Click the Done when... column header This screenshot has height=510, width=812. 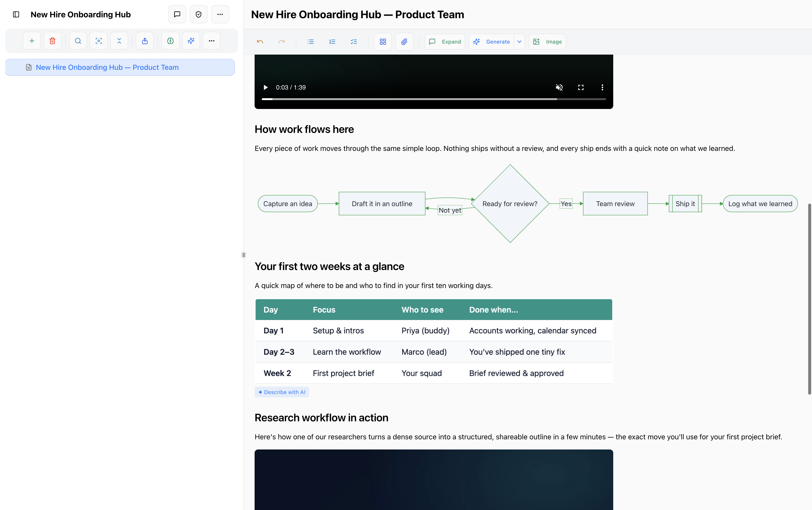pyautogui.click(x=494, y=310)
